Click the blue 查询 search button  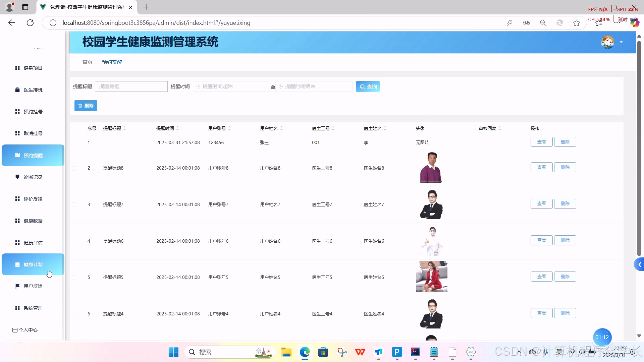pos(368,86)
